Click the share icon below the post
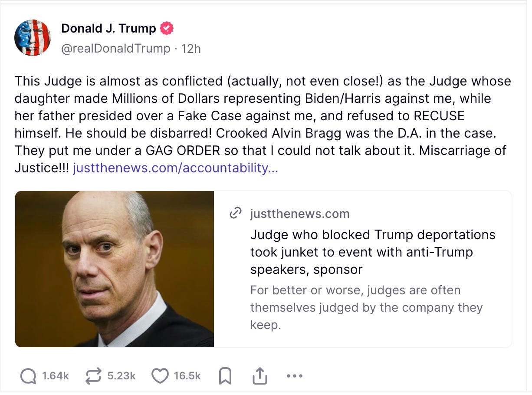The image size is (532, 395). click(x=259, y=375)
